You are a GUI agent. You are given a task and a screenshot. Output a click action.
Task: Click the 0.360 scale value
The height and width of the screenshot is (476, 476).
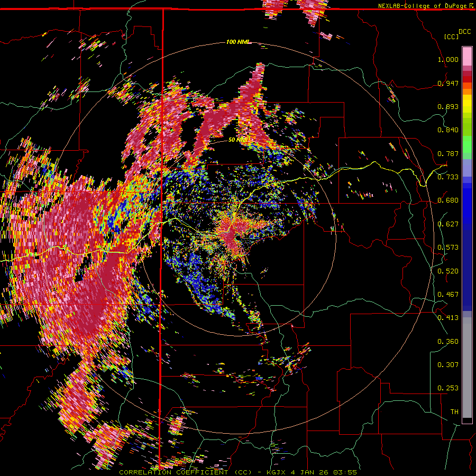pos(448,342)
